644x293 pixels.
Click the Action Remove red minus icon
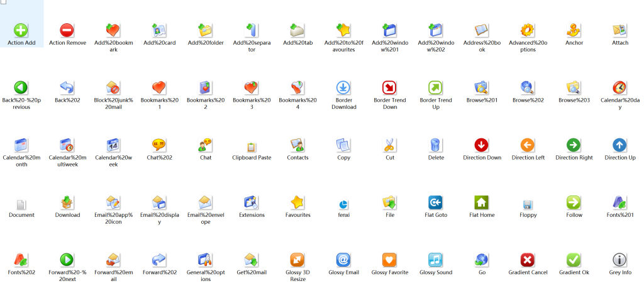click(67, 30)
